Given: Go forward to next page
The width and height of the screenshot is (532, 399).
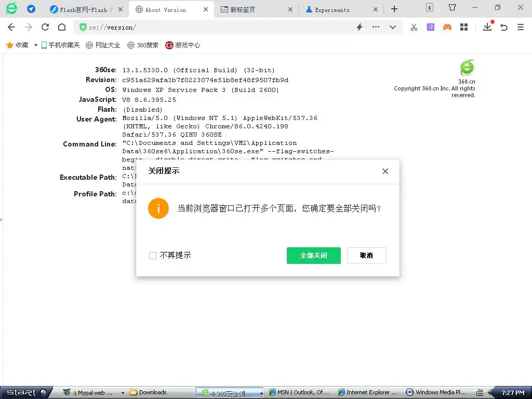Looking at the screenshot, I should [x=29, y=27].
